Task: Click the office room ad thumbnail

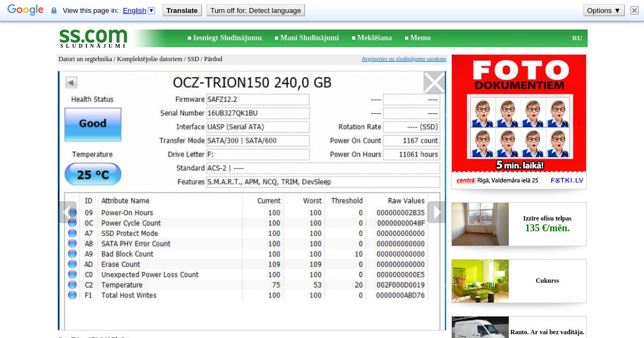Action: point(480,224)
